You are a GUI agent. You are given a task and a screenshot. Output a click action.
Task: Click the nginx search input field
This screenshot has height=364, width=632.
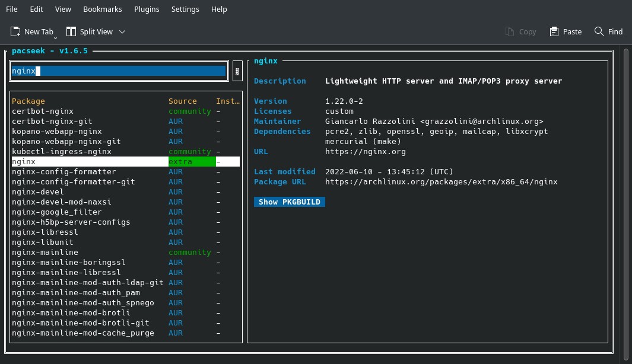pos(119,71)
